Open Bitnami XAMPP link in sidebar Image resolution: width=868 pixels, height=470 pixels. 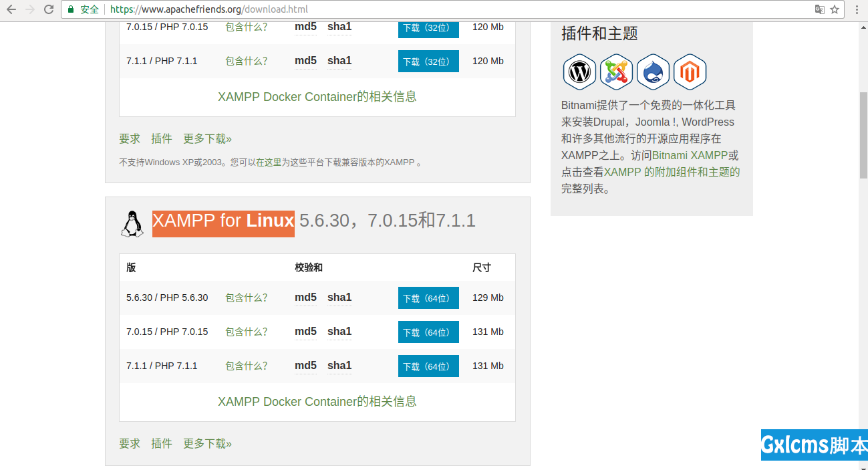point(690,155)
